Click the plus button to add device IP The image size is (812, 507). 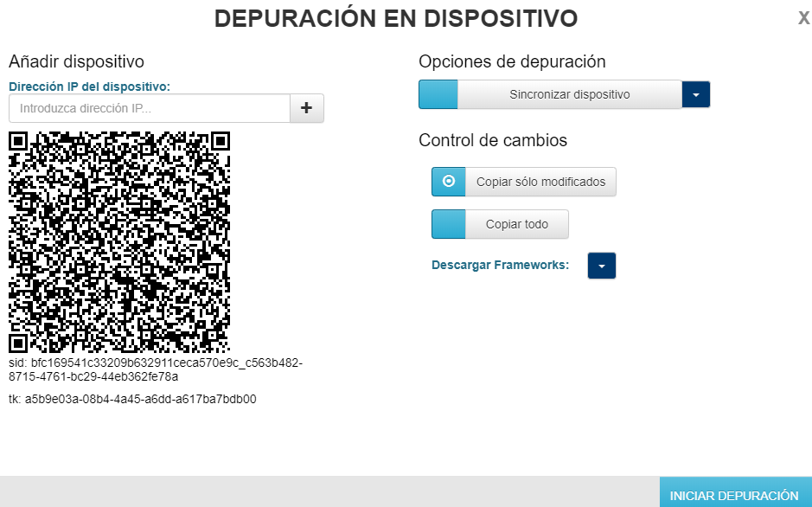307,108
